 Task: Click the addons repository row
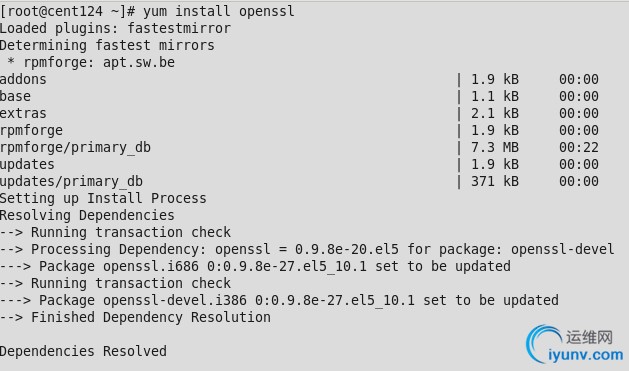(299, 79)
